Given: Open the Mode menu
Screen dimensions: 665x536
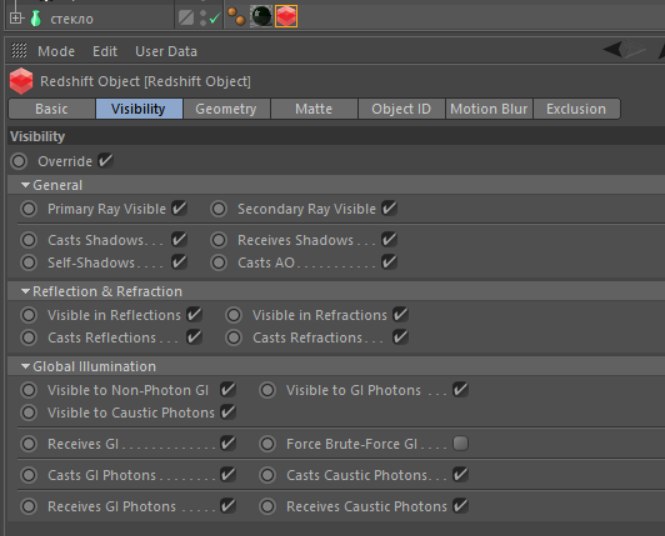Looking at the screenshot, I should pyautogui.click(x=56, y=51).
